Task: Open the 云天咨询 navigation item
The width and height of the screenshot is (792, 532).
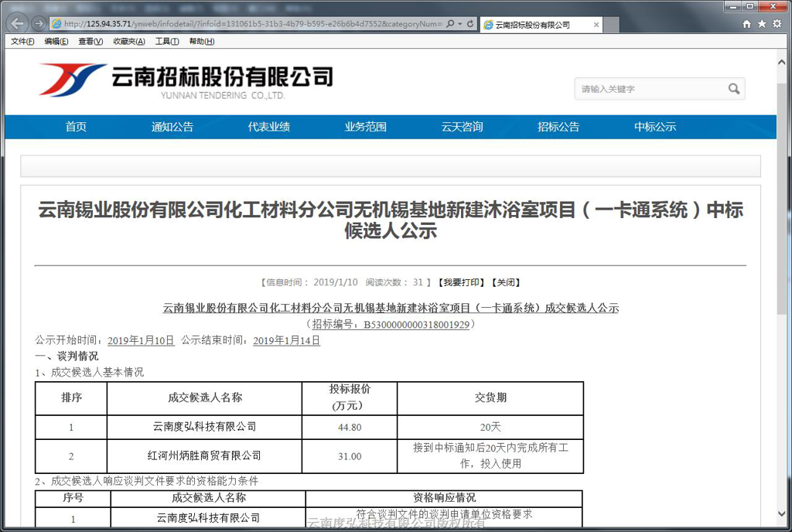Action: (x=463, y=127)
